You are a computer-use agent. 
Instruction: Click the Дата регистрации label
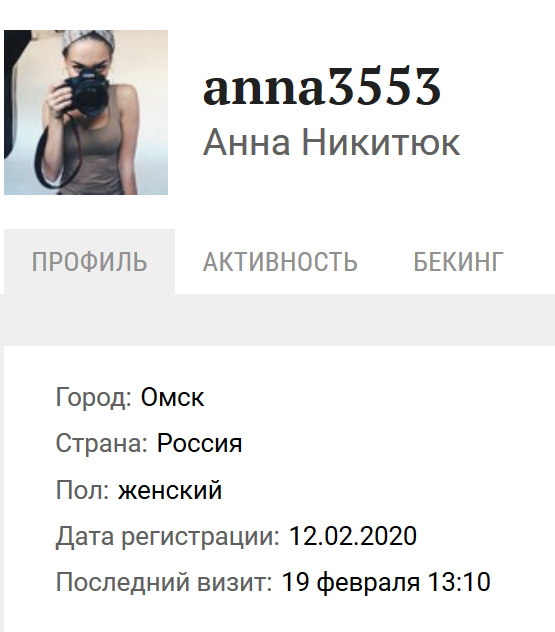tap(168, 537)
